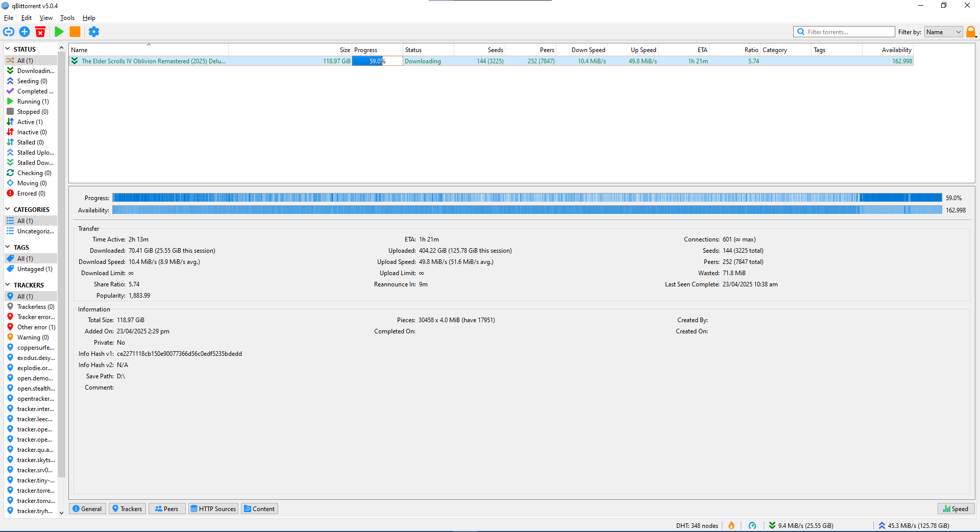Sort by the Down Speed column header
This screenshot has height=532, width=980.
tap(581, 50)
